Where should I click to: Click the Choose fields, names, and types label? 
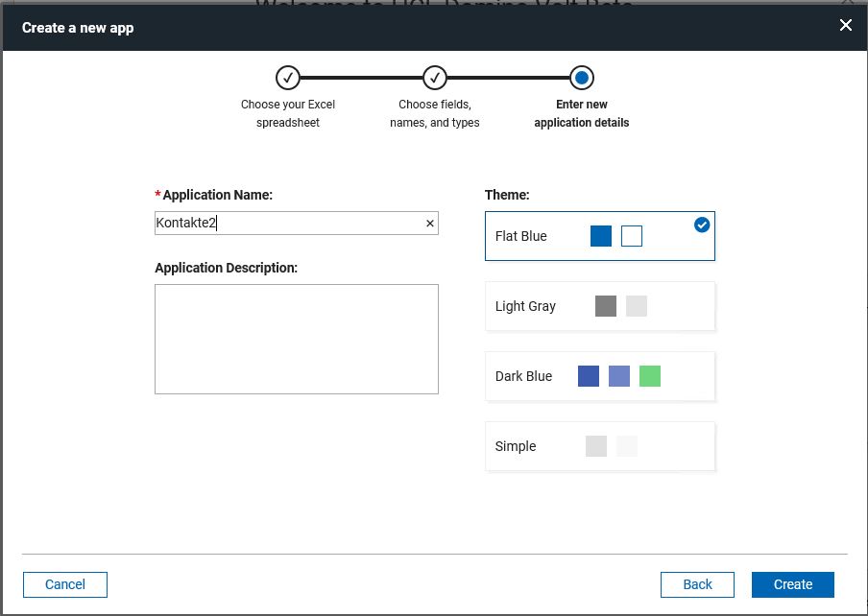point(435,113)
